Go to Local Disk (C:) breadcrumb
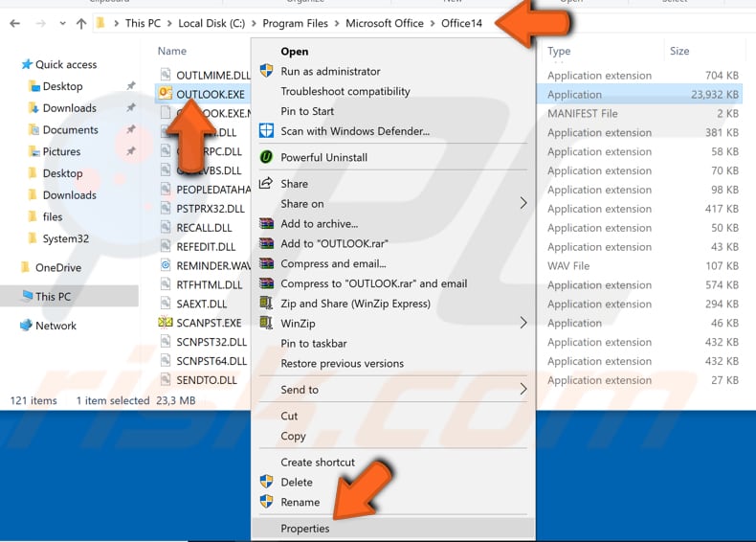This screenshot has height=542, width=756. pyautogui.click(x=211, y=23)
